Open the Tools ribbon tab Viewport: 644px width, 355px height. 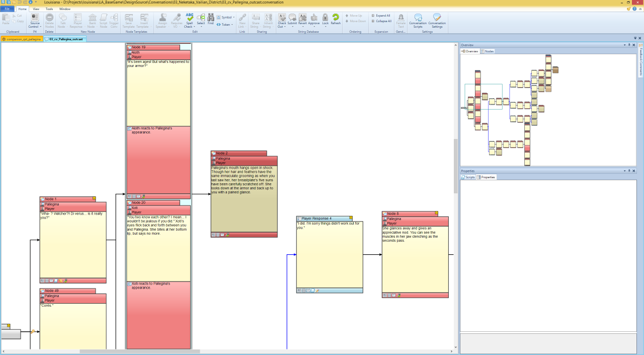[x=49, y=9]
